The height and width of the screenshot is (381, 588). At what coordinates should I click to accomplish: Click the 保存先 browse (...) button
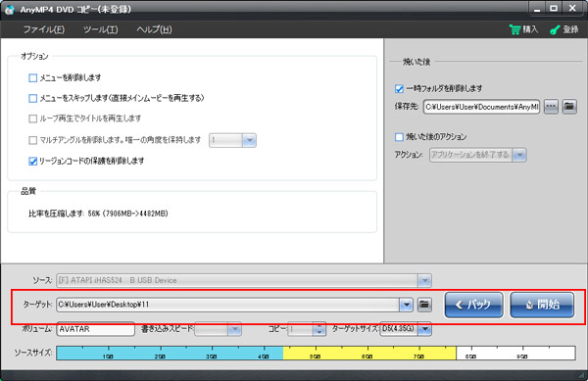click(x=551, y=107)
